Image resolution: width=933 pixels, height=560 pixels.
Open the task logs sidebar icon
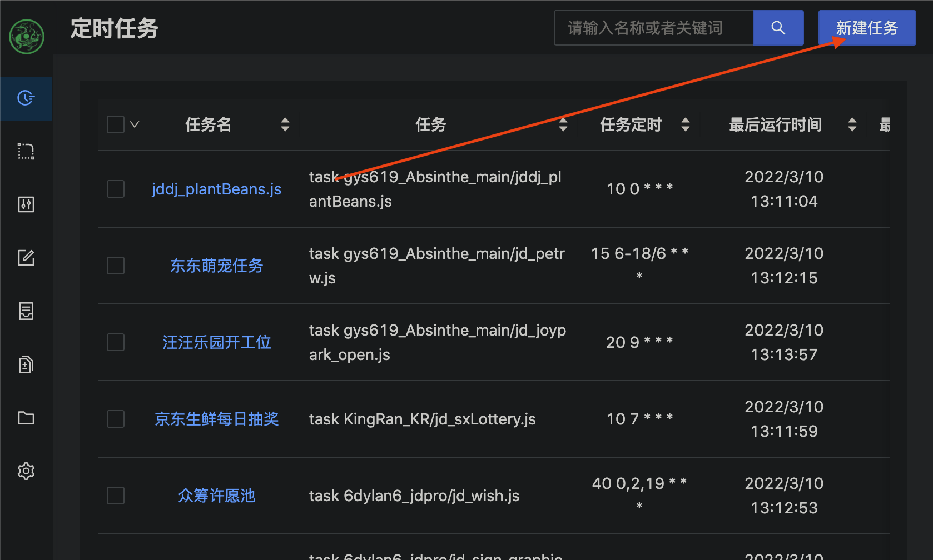click(26, 311)
